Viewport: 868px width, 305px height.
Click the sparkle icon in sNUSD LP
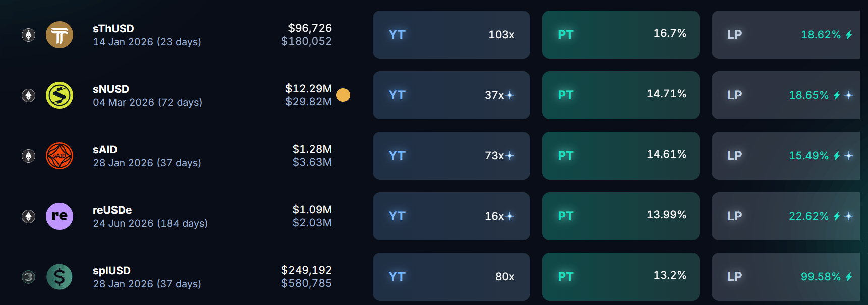pyautogui.click(x=849, y=95)
